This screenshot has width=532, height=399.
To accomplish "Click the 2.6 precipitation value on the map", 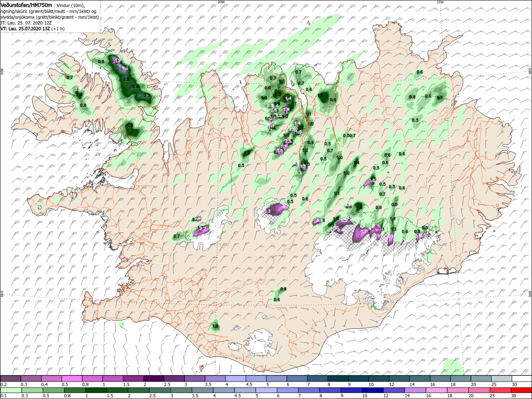I will pos(135,86).
